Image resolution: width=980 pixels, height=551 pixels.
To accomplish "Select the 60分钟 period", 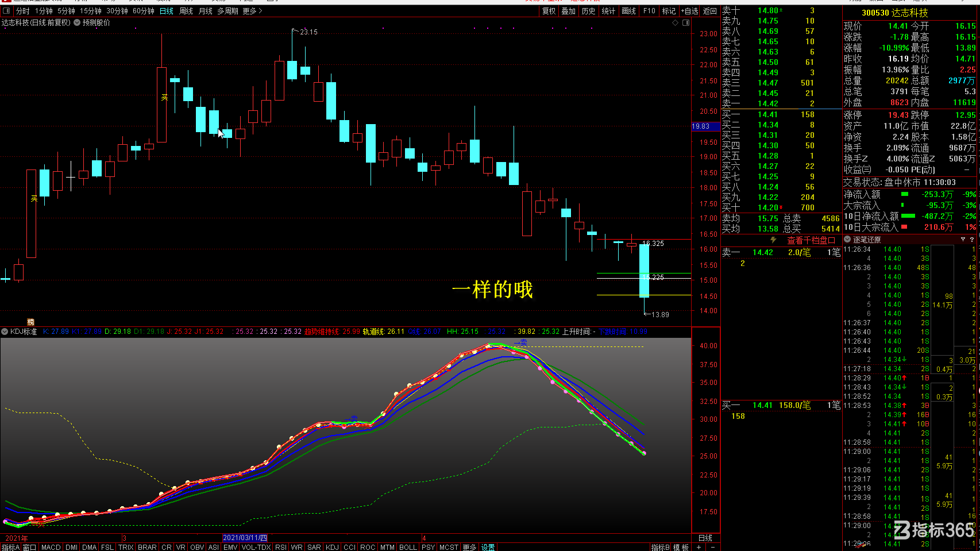I will (144, 11).
